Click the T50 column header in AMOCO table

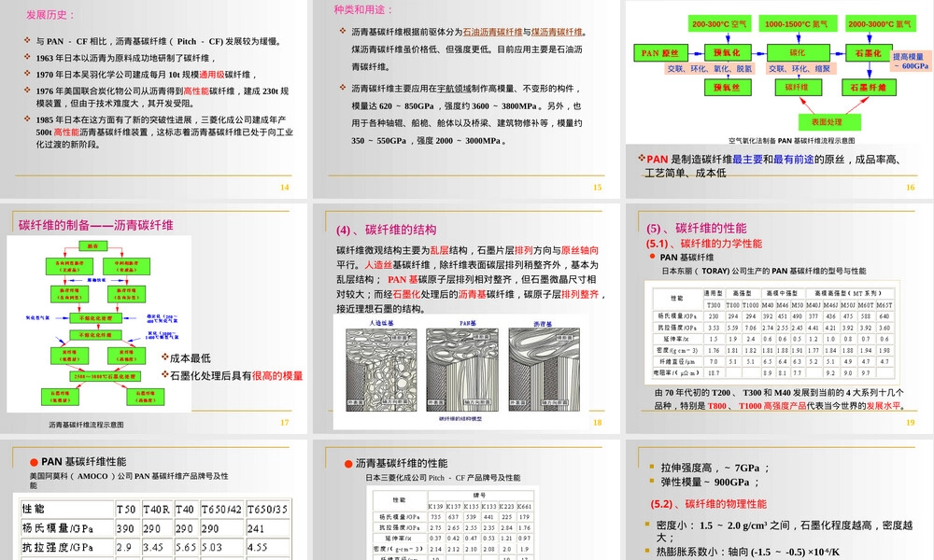coord(127,509)
